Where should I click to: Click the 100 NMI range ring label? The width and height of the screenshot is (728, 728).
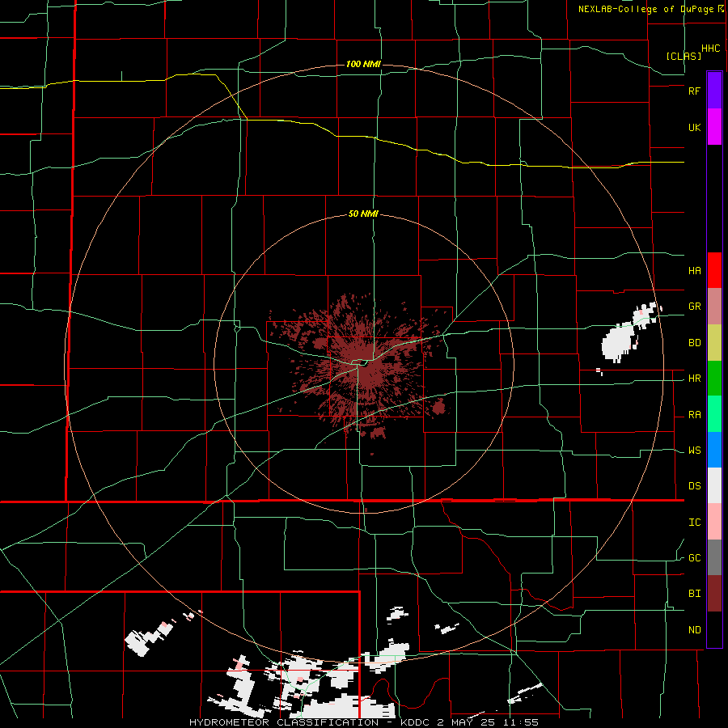coord(363,64)
